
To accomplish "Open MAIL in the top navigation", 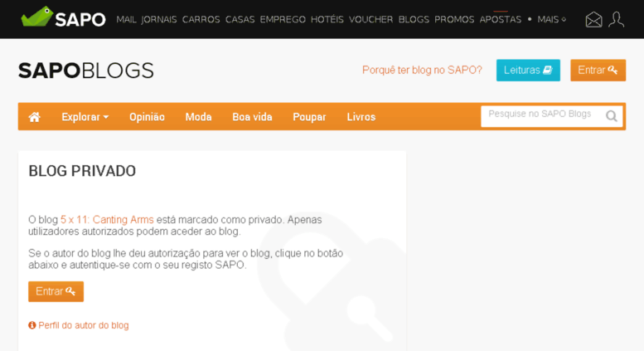I will 126,19.
